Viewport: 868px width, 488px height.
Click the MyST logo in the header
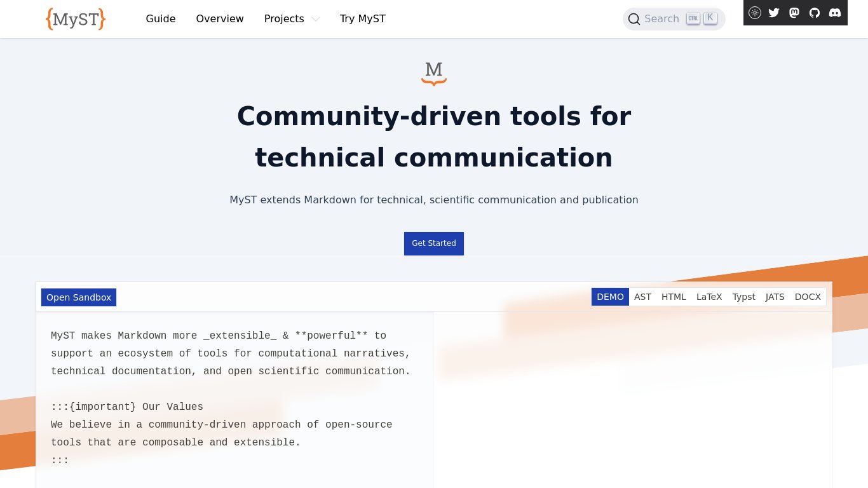tap(76, 19)
